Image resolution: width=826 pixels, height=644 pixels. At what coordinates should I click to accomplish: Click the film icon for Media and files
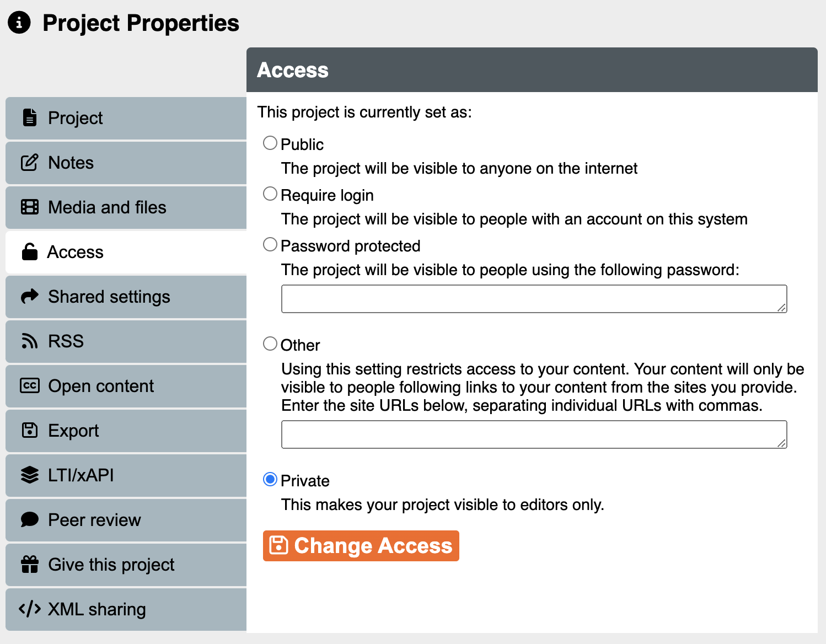point(30,207)
